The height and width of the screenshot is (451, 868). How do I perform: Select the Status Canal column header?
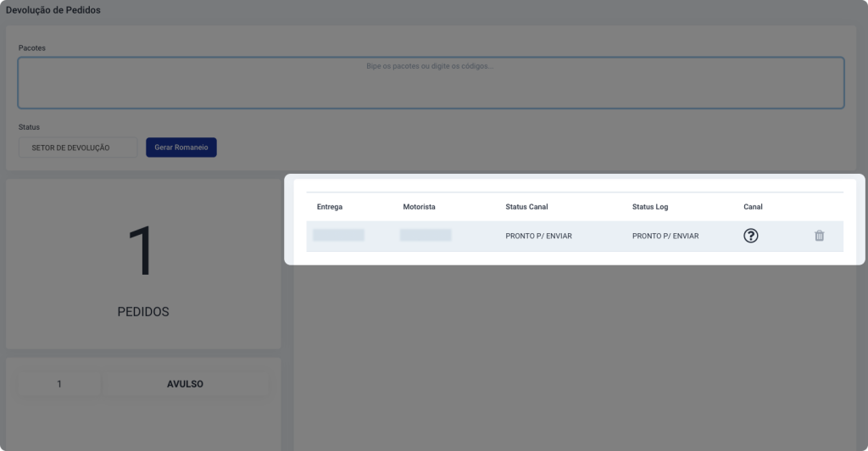(x=526, y=207)
